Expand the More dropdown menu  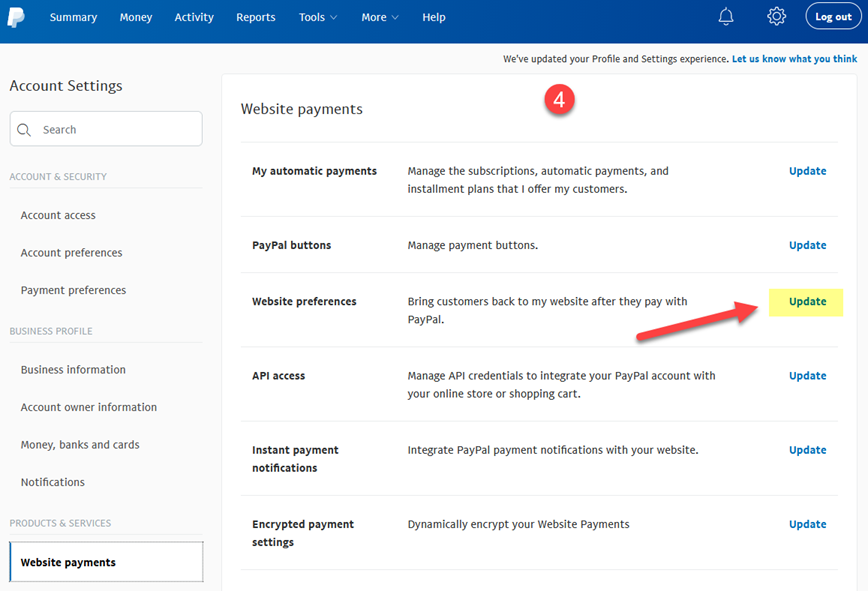click(x=380, y=17)
